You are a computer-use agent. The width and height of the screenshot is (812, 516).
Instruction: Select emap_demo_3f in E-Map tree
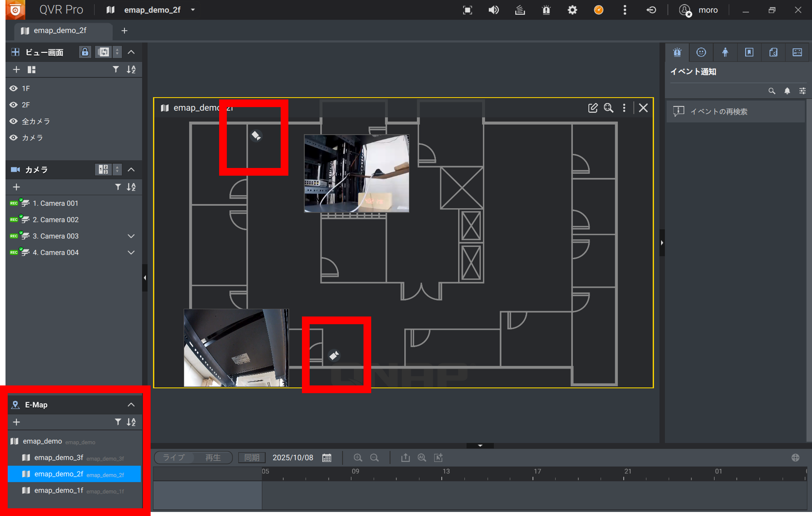pyautogui.click(x=59, y=458)
